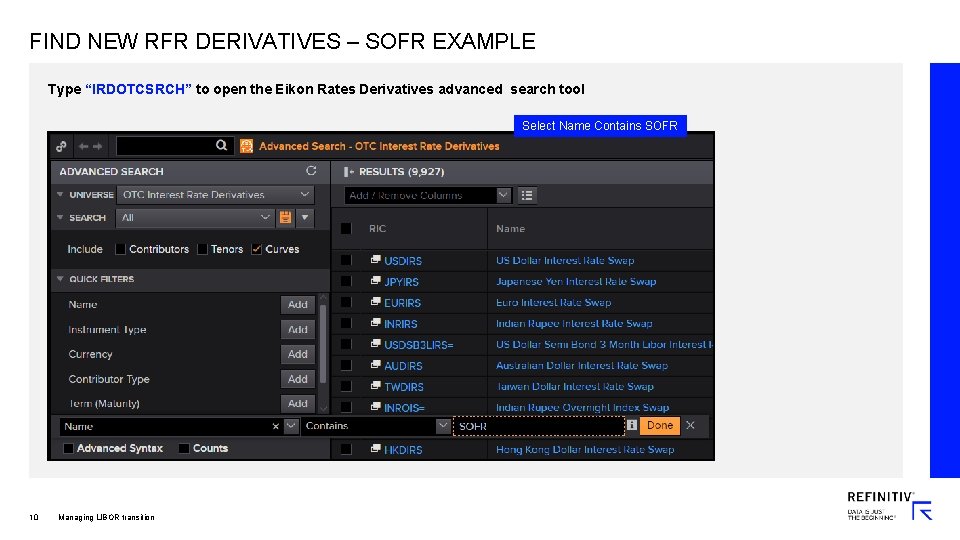Refresh the Advanced Search panel

311,171
